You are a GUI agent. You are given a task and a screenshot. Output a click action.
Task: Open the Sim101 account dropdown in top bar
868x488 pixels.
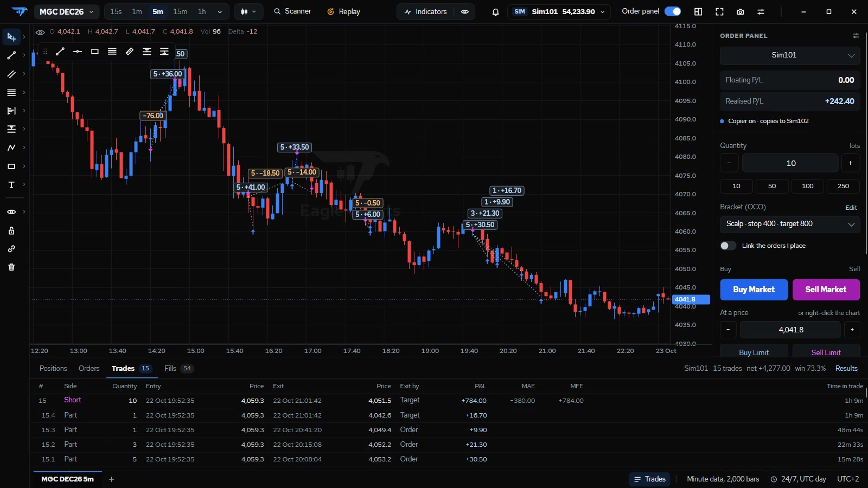[559, 11]
